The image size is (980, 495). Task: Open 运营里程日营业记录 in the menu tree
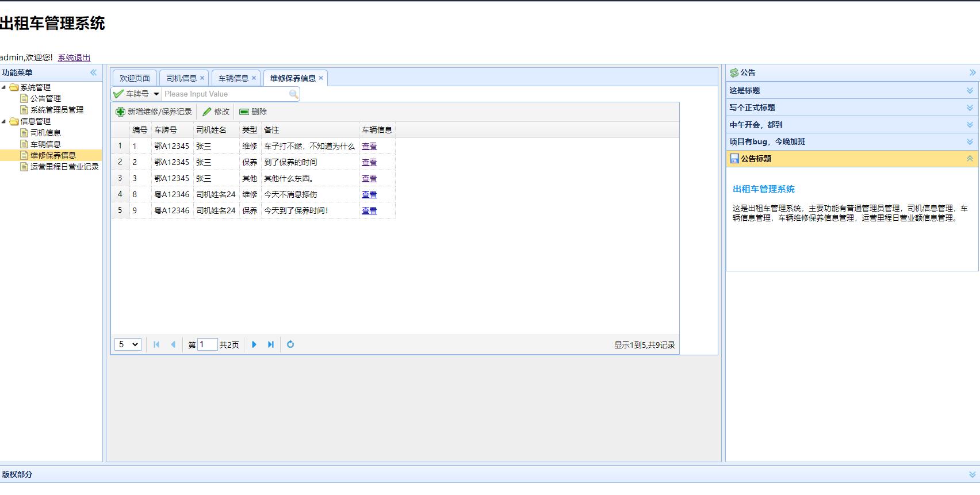(x=64, y=167)
